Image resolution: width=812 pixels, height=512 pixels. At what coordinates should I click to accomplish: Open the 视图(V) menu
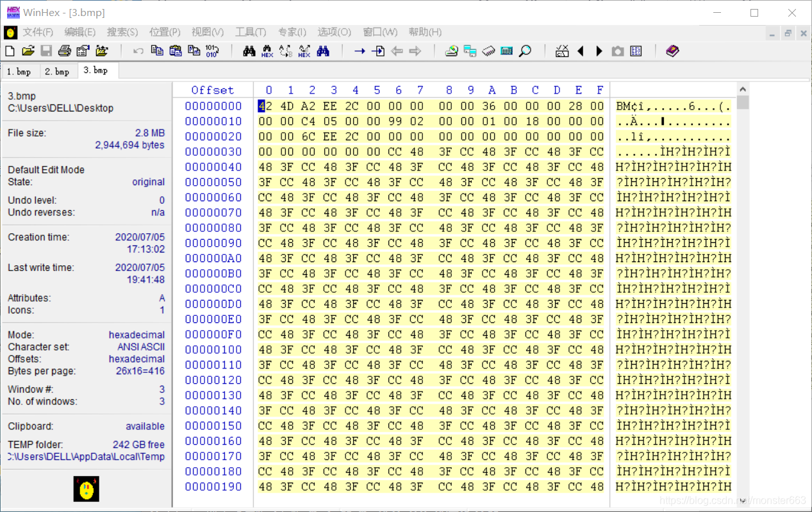point(208,32)
